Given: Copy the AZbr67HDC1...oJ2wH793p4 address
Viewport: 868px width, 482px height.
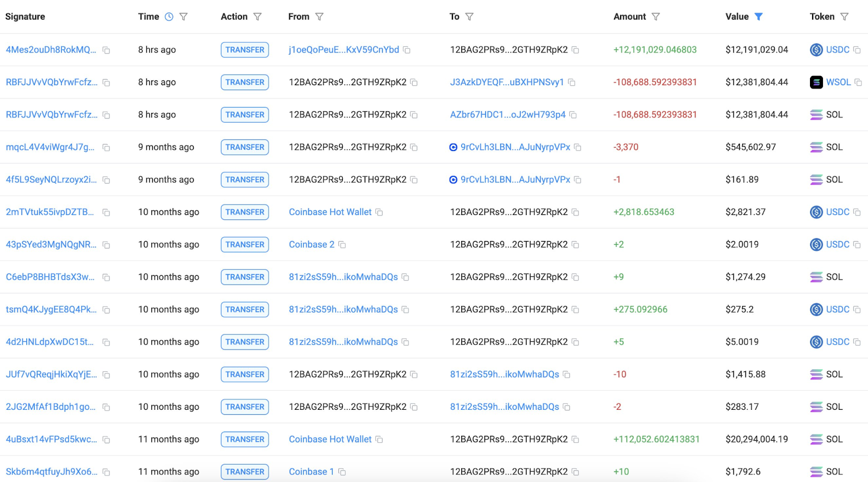Looking at the screenshot, I should click(x=573, y=115).
